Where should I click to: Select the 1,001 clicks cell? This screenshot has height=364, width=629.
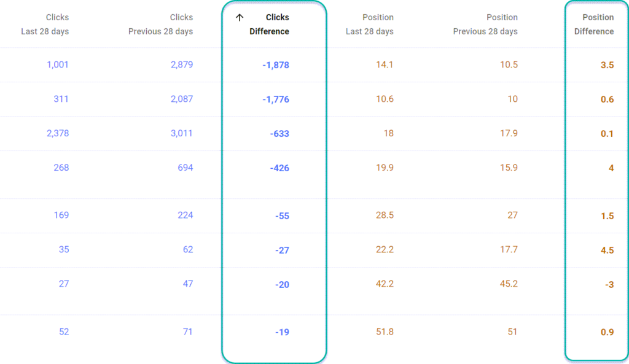click(x=58, y=64)
